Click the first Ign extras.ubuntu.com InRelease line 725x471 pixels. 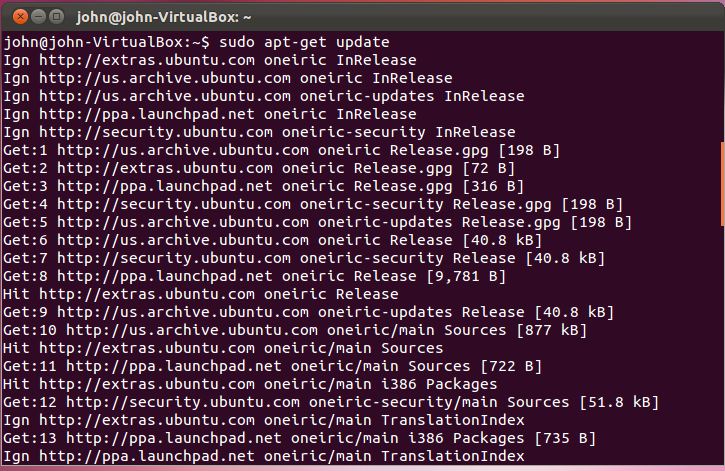[210, 60]
